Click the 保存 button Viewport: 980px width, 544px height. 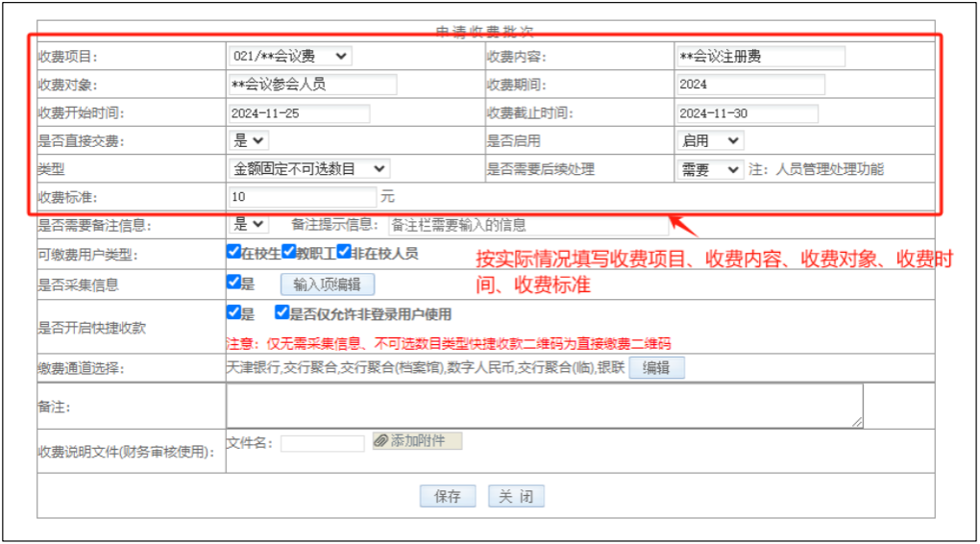448,496
